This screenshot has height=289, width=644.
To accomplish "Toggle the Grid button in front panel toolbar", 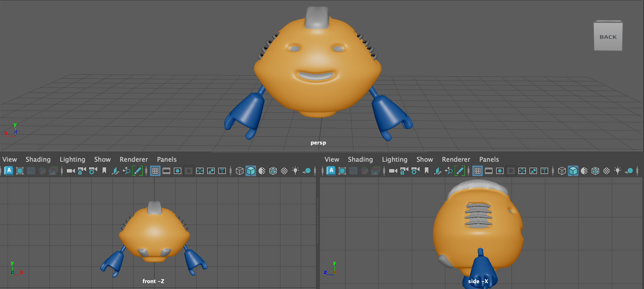I will pos(155,171).
